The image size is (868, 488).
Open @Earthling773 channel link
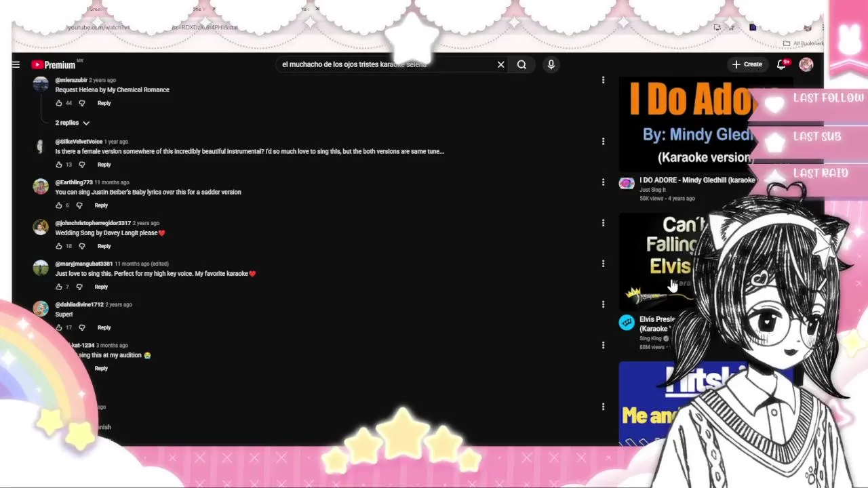[x=74, y=182]
